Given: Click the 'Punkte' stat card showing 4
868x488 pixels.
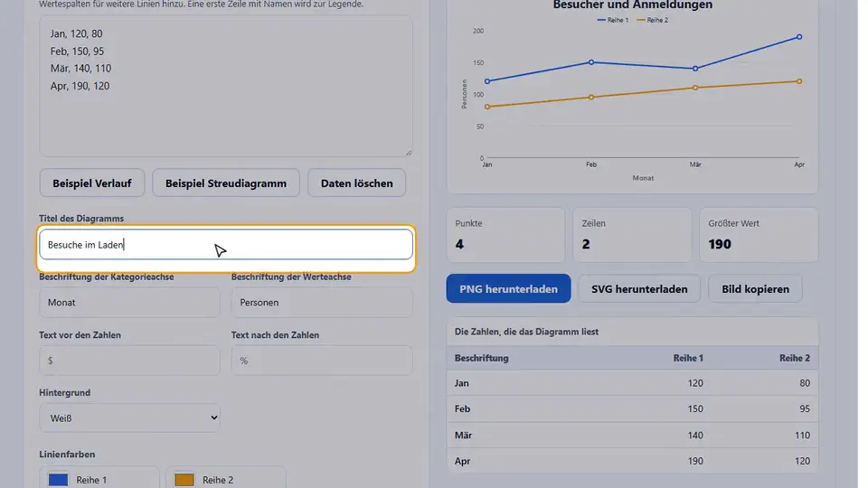Looking at the screenshot, I should (505, 235).
